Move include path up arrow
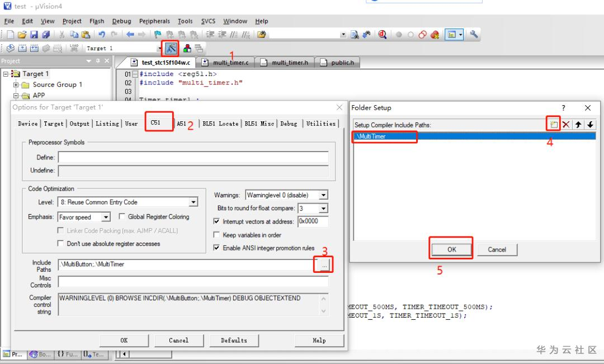 click(x=578, y=125)
